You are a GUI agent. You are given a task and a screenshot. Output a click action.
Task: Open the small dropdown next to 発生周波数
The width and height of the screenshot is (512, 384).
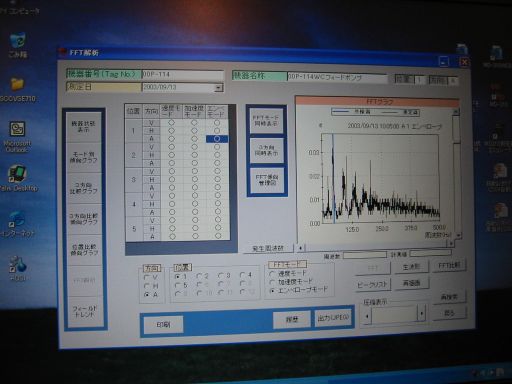[x=300, y=248]
